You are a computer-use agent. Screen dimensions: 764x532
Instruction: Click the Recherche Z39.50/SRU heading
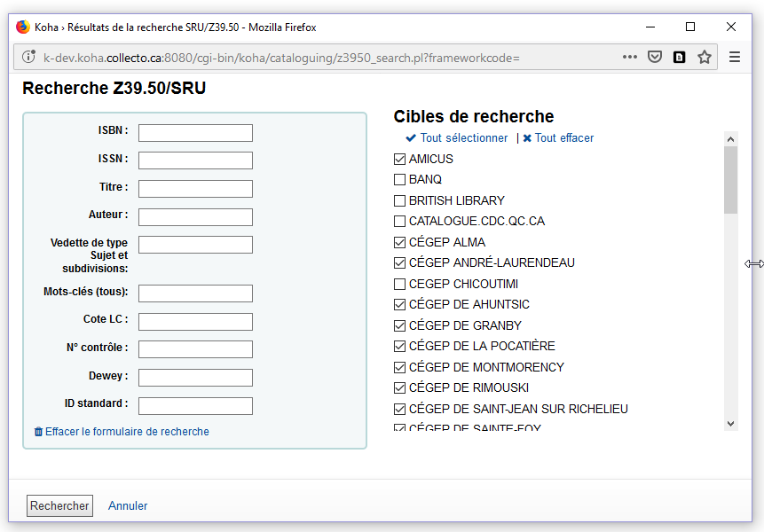pyautogui.click(x=114, y=88)
